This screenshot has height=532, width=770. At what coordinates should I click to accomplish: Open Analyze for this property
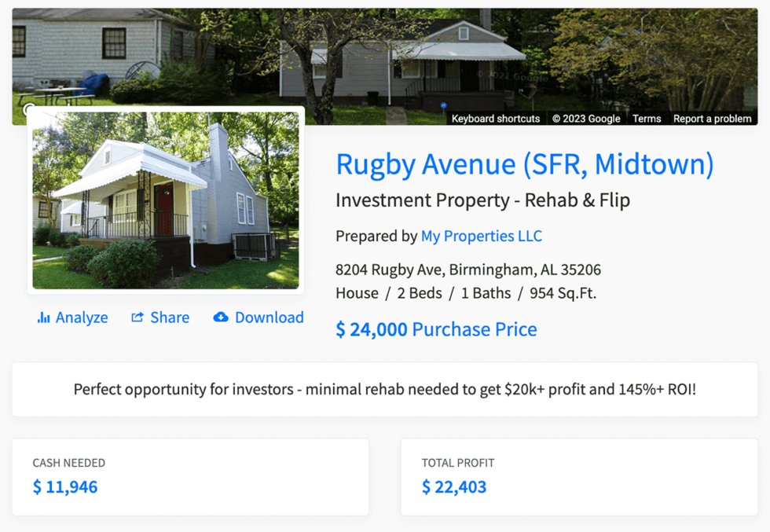coord(81,317)
